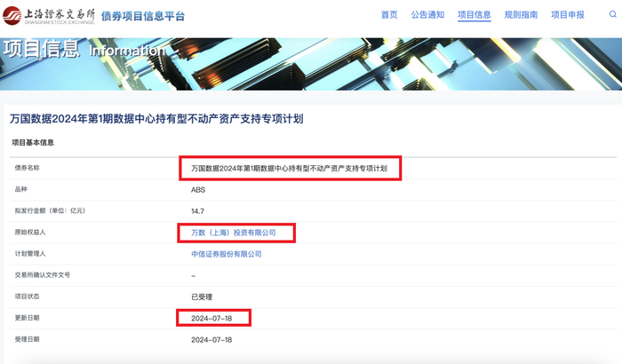622x364 pixels.
Task: Click the 项目状态 row label
Action: 27,297
